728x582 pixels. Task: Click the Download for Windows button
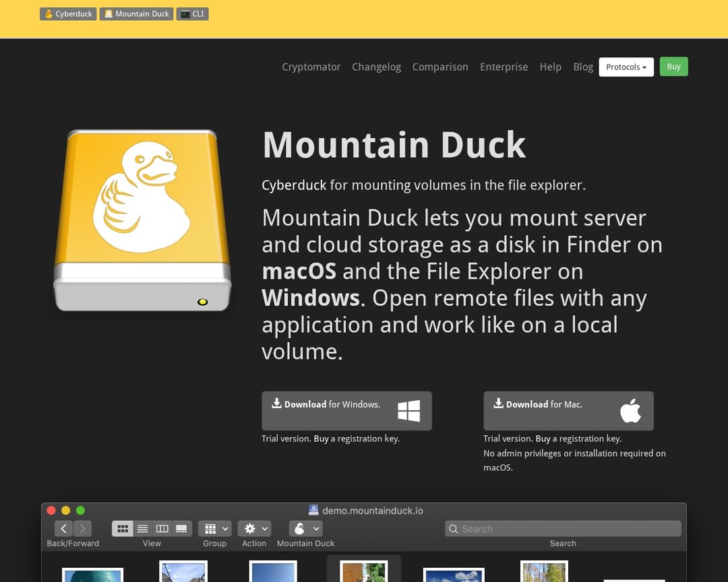[347, 411]
